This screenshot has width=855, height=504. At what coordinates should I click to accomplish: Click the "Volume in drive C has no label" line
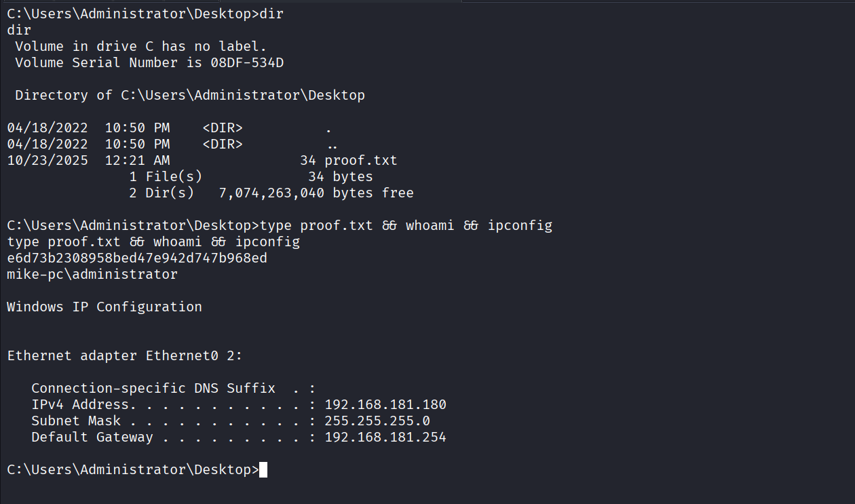[140, 47]
